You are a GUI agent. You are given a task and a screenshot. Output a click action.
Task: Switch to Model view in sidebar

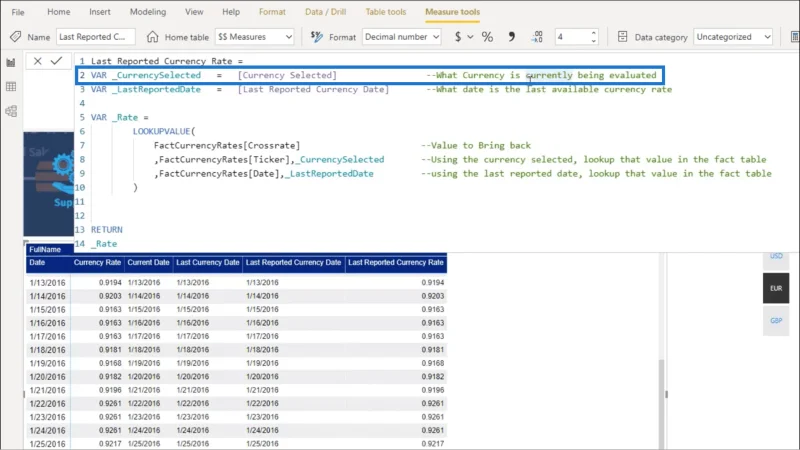(x=11, y=111)
